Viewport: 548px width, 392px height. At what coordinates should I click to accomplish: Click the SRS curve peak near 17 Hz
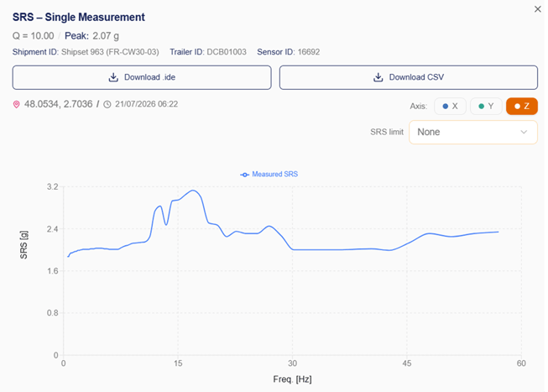pos(192,191)
